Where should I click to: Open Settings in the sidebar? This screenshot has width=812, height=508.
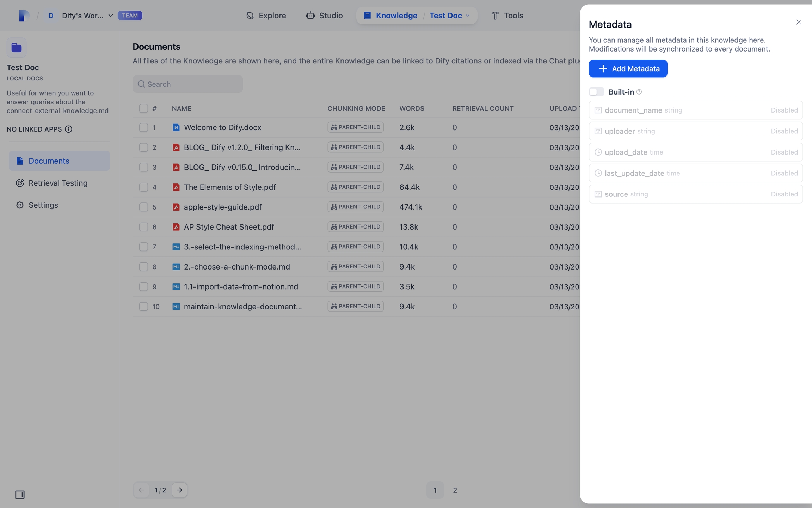coord(43,205)
